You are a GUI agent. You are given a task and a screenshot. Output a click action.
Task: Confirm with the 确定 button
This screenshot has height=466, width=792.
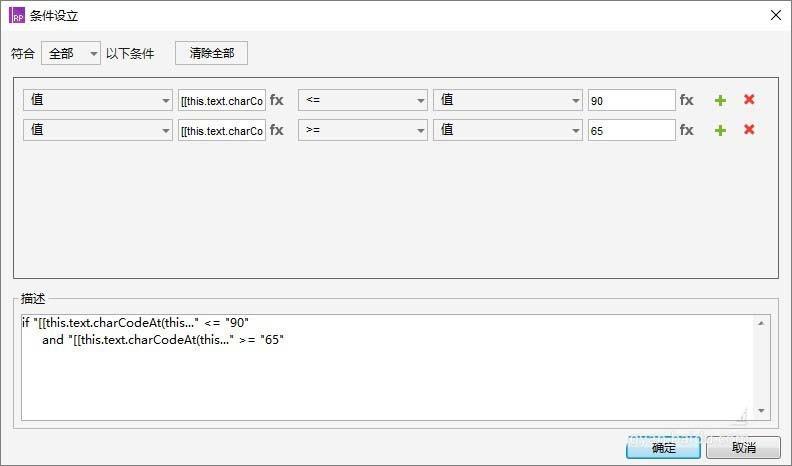point(663,447)
